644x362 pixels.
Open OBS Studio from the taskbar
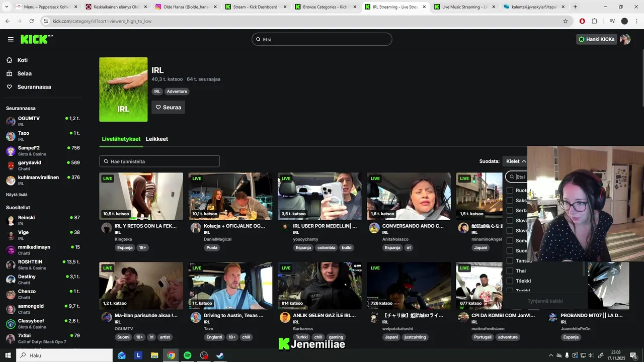click(204, 355)
